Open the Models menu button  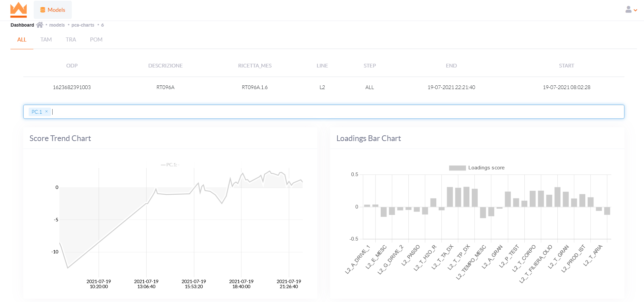(53, 10)
